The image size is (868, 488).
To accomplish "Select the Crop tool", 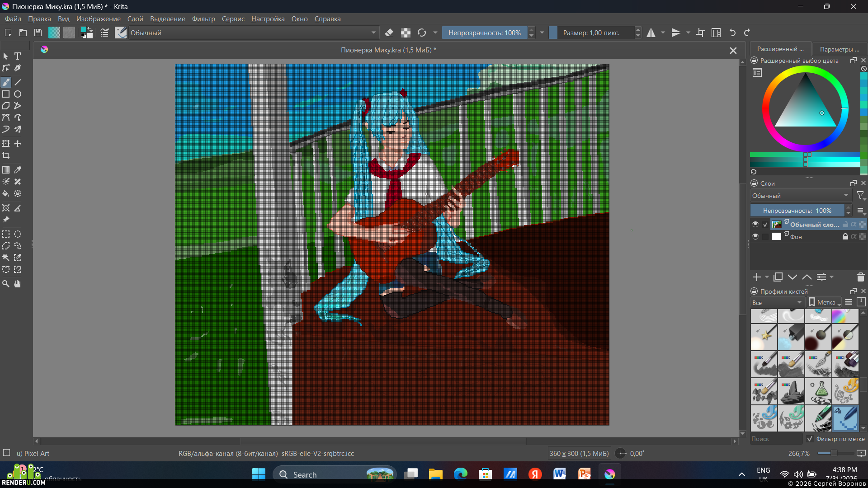I will (6, 155).
